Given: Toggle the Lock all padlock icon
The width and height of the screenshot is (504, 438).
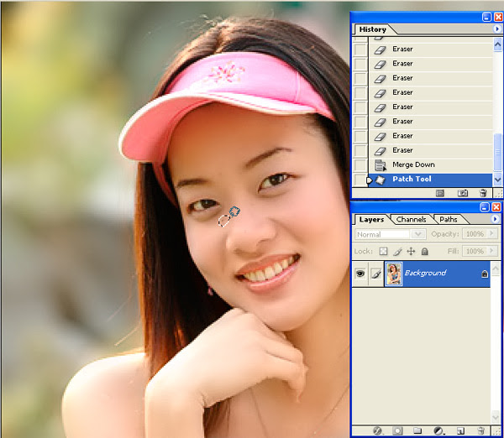Looking at the screenshot, I should [x=424, y=251].
